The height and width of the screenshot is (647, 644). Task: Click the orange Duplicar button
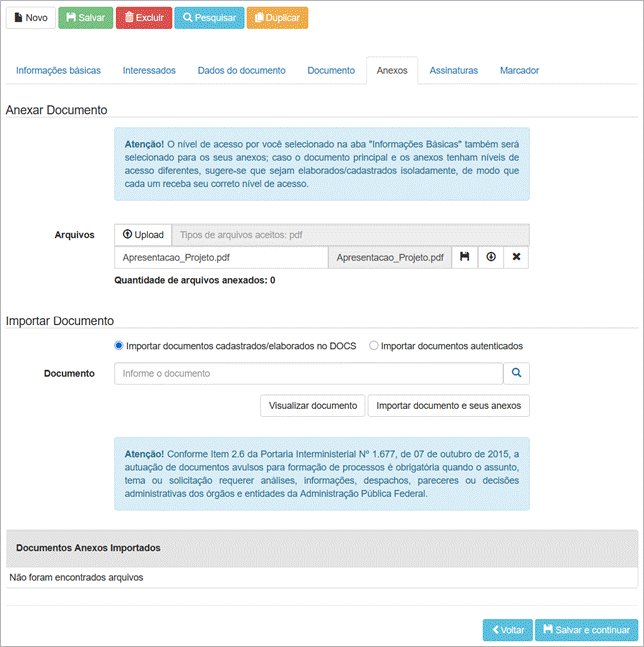pos(277,18)
